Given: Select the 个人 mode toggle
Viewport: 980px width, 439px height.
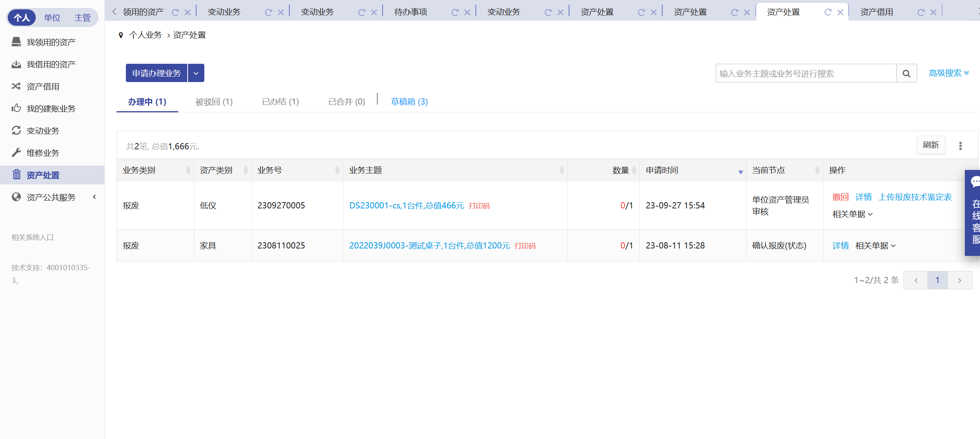Looking at the screenshot, I should (x=22, y=17).
